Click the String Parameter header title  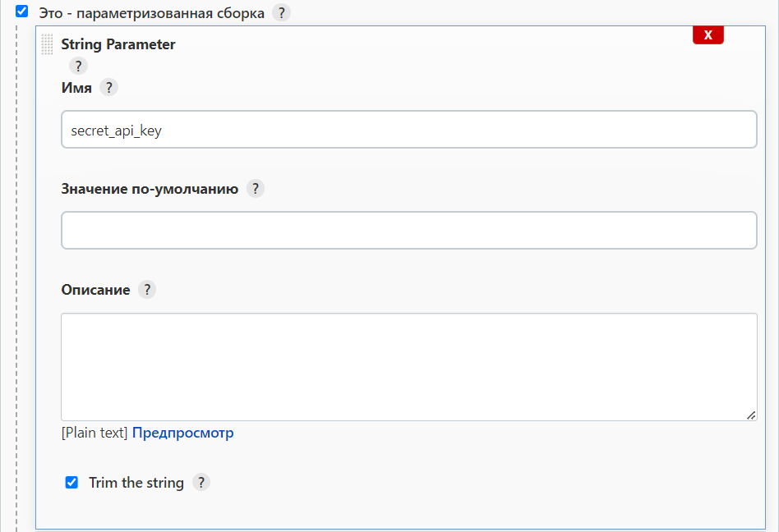coord(118,44)
